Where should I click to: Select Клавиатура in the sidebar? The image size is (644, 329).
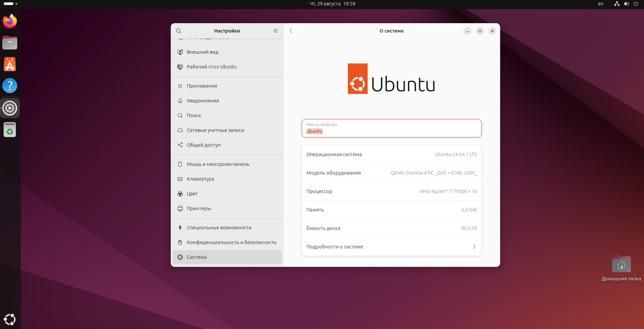pyautogui.click(x=227, y=179)
